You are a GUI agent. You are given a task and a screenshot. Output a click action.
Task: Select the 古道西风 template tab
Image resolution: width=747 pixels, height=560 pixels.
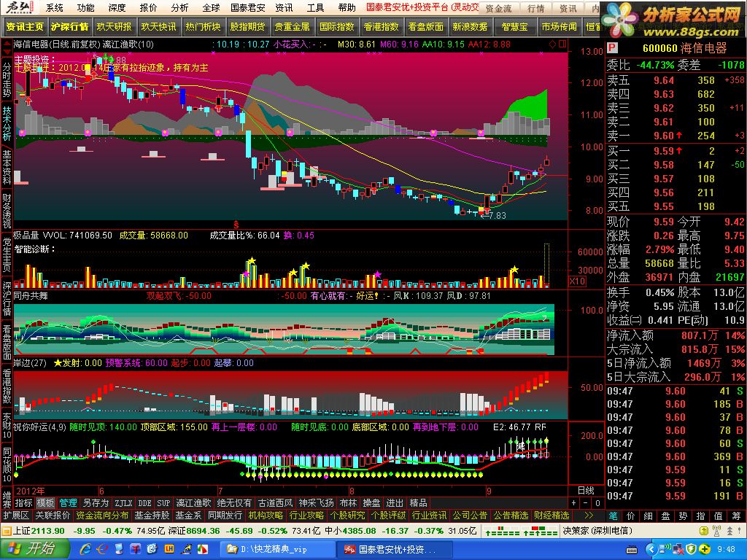tap(275, 503)
